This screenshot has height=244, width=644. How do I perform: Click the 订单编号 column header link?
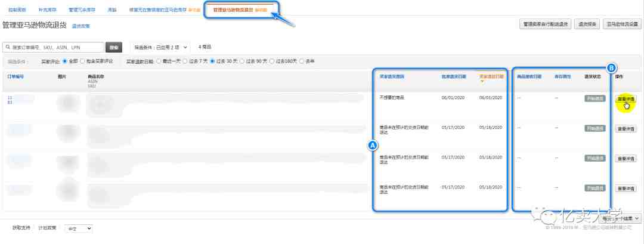[x=16, y=76]
